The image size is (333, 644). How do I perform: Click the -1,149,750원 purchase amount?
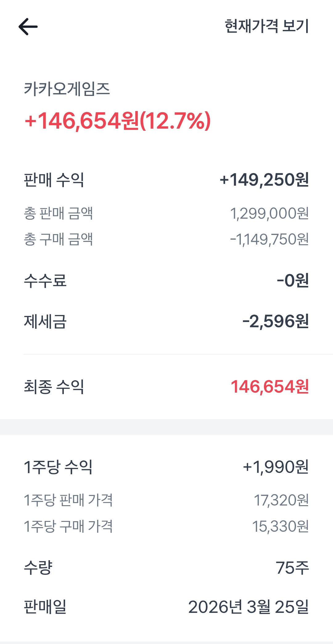pyautogui.click(x=269, y=239)
